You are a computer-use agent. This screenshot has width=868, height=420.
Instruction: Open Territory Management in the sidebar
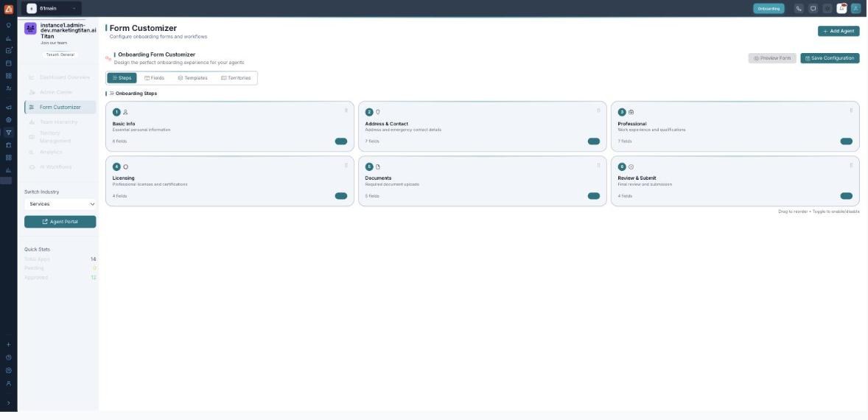tap(60, 137)
